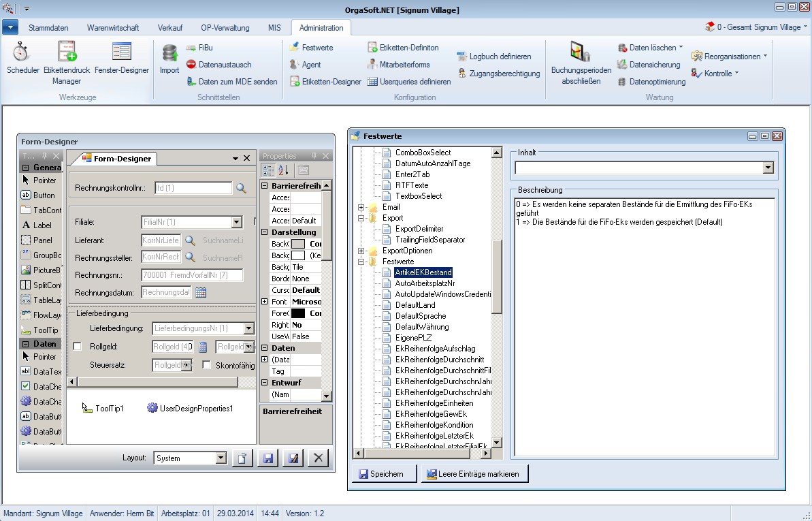Open the Inhalt dropdown
Image resolution: width=812 pixels, height=521 pixels.
coord(768,168)
